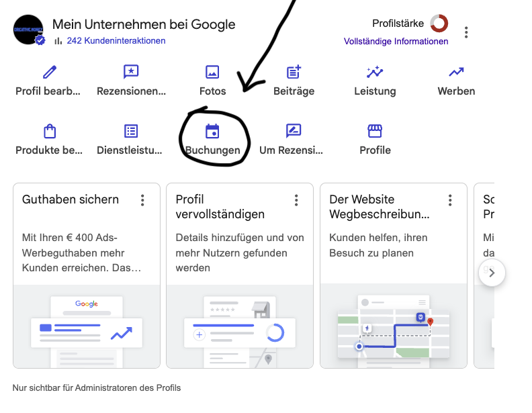Open the 242 Kundeninteraktionen link
Viewport: 532px width, 413px height.
click(x=116, y=41)
